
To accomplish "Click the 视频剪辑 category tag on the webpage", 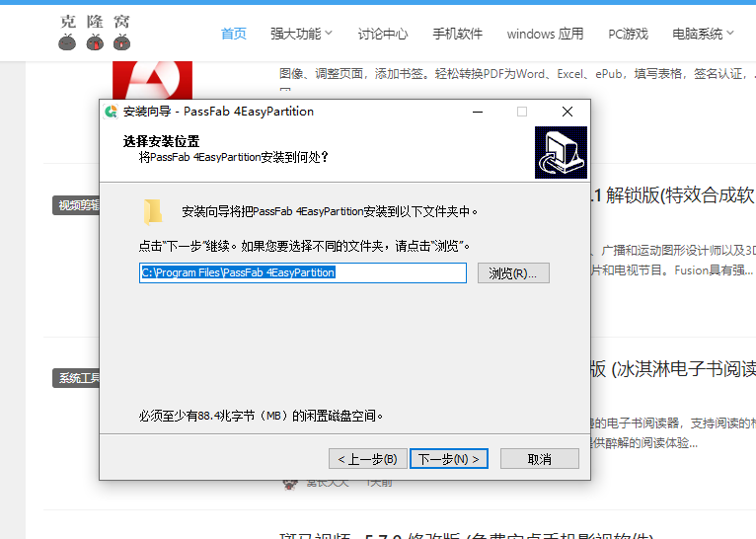I will pyautogui.click(x=76, y=205).
